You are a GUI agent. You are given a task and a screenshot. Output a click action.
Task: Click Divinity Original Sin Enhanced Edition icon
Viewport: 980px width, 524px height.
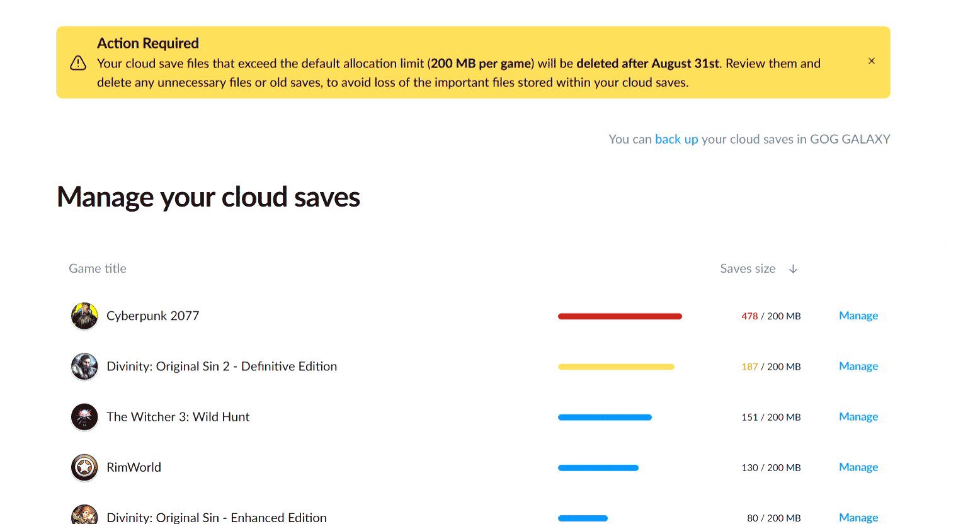[x=84, y=515]
